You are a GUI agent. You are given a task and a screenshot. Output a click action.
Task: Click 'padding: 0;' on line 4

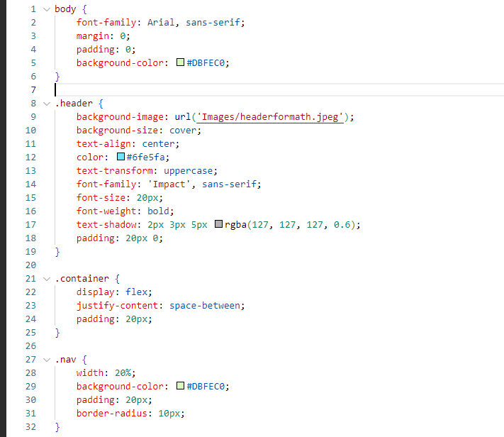click(x=106, y=50)
